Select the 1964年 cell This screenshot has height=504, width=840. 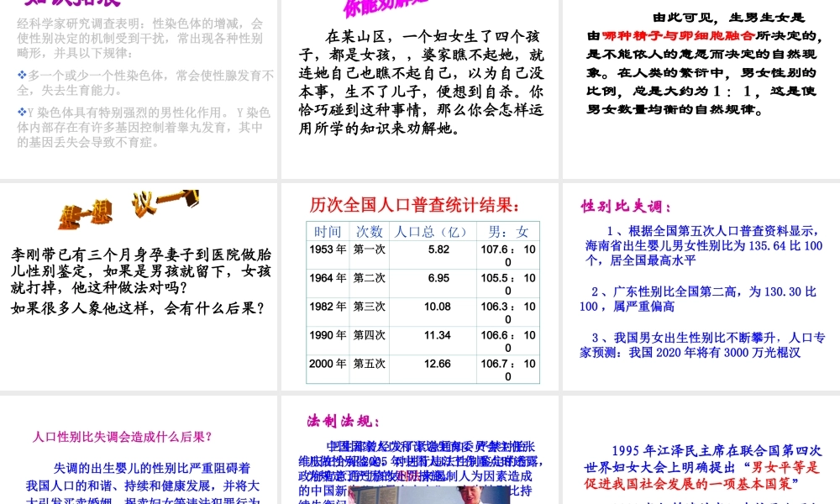[x=328, y=283]
